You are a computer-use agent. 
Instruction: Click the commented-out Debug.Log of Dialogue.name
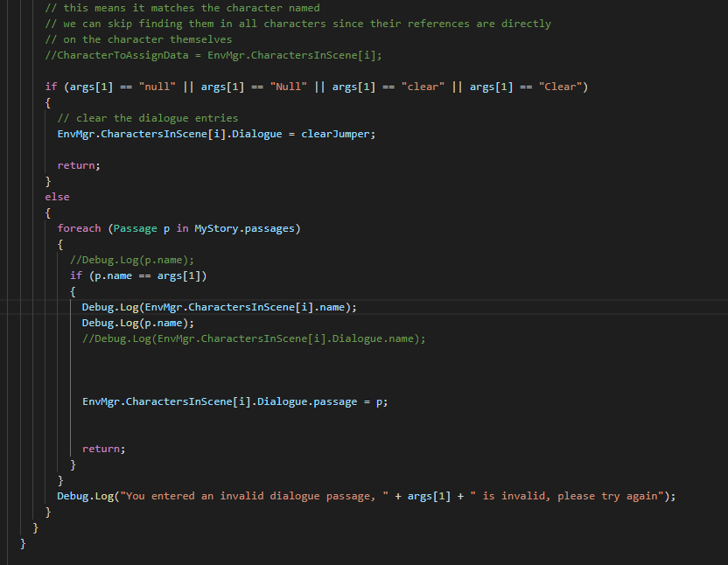(x=254, y=338)
